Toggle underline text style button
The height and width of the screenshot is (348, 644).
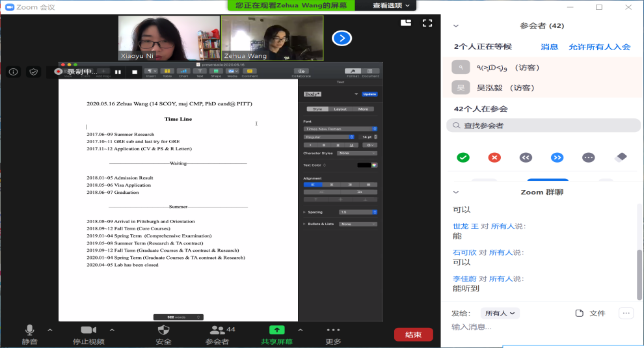(338, 145)
